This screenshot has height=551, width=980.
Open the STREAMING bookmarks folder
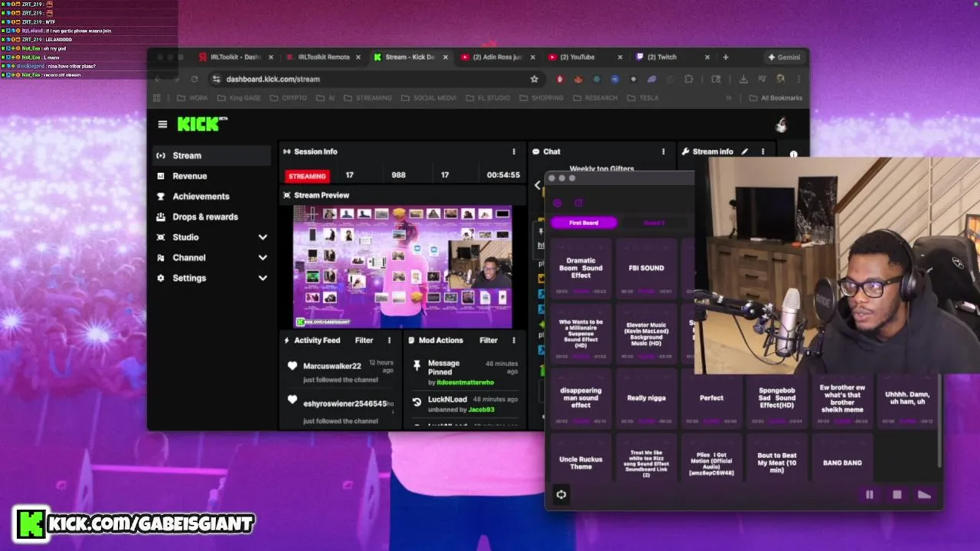coord(367,98)
